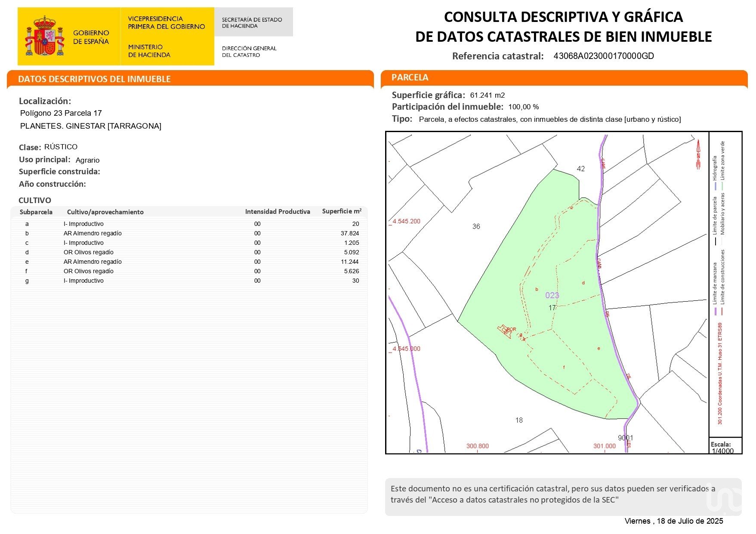This screenshot has width=756, height=534.
Task: Click parcel number 18 on the map
Action: [519, 420]
